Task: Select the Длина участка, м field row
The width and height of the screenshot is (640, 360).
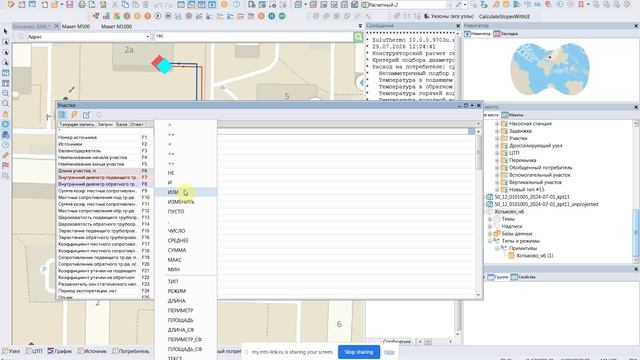Action: point(105,171)
